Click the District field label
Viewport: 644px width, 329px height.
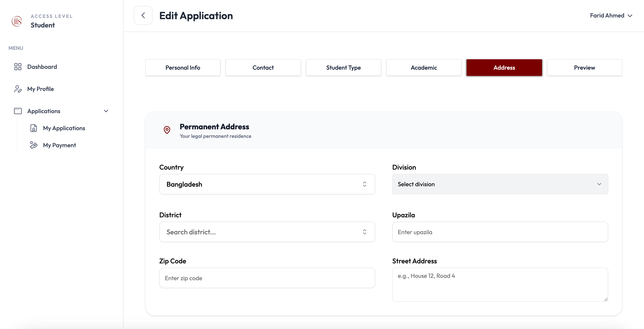point(170,215)
